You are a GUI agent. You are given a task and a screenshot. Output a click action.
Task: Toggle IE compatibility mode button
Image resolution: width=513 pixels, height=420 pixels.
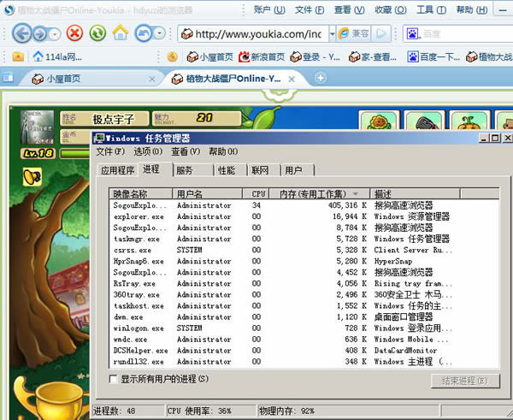353,33
